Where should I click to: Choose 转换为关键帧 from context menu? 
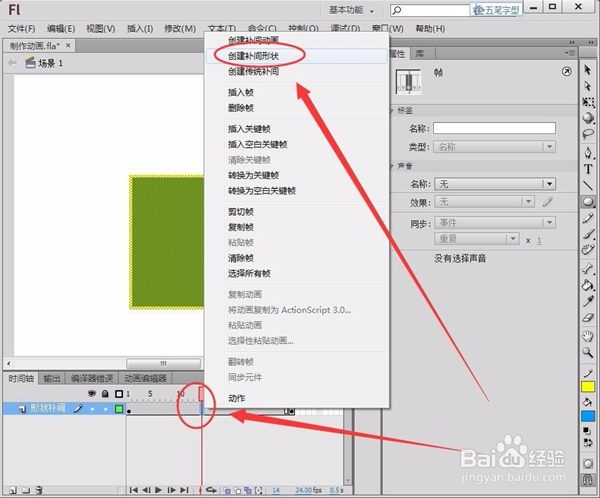(296, 175)
